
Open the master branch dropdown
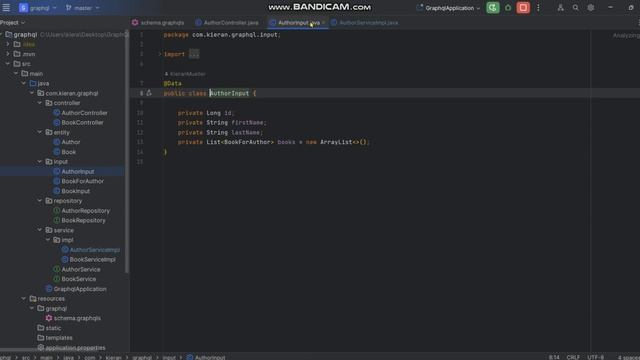(82, 8)
